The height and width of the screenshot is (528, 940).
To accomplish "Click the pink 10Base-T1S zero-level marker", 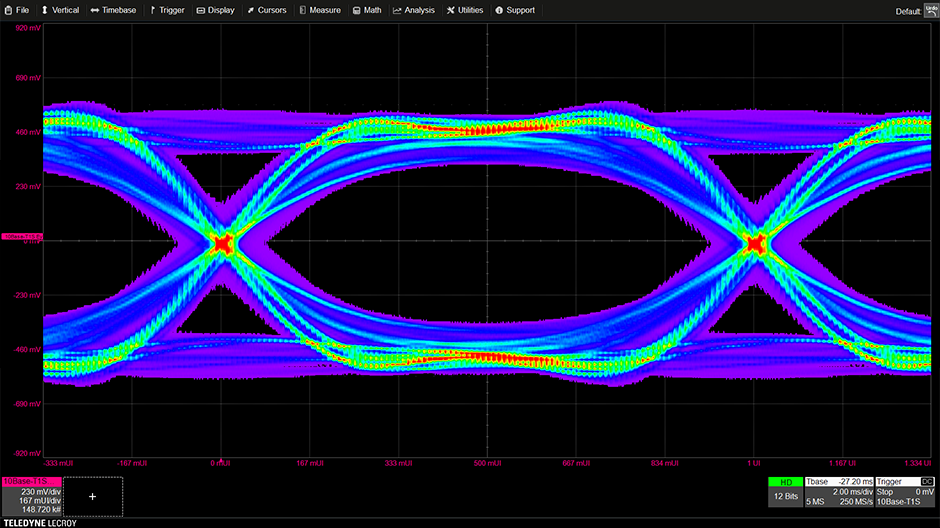I will click(x=20, y=237).
